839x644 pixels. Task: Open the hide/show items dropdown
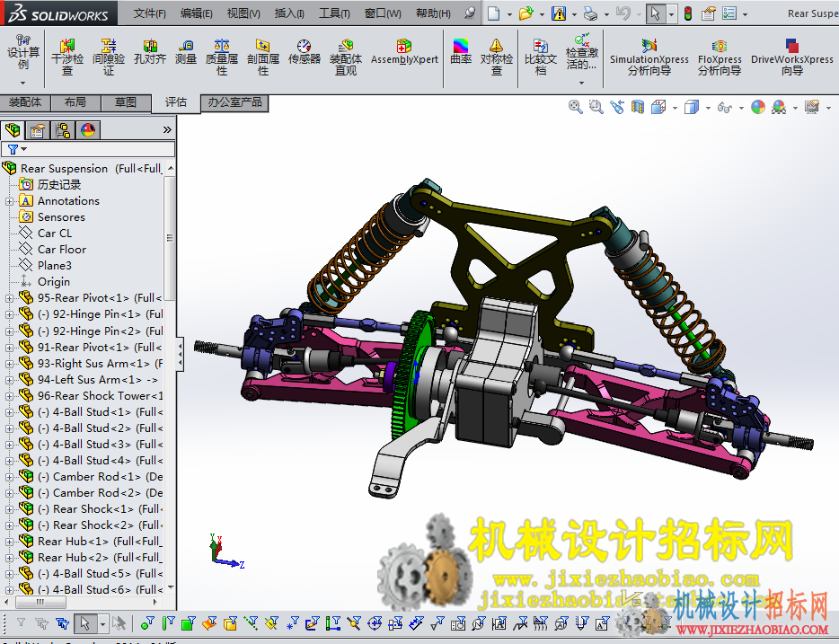pyautogui.click(x=741, y=108)
